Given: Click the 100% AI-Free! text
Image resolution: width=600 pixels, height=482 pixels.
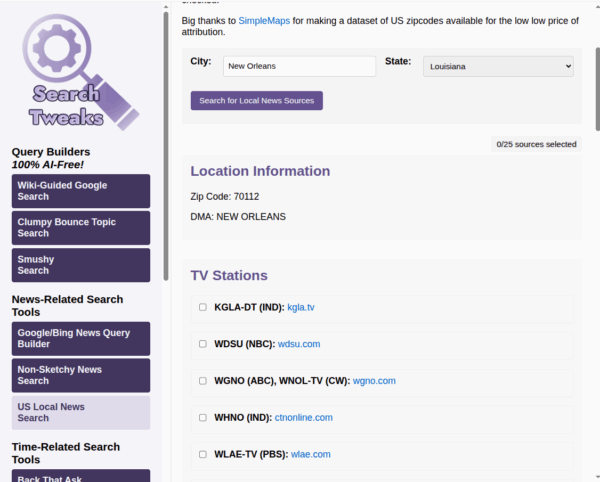Looking at the screenshot, I should coord(47,165).
